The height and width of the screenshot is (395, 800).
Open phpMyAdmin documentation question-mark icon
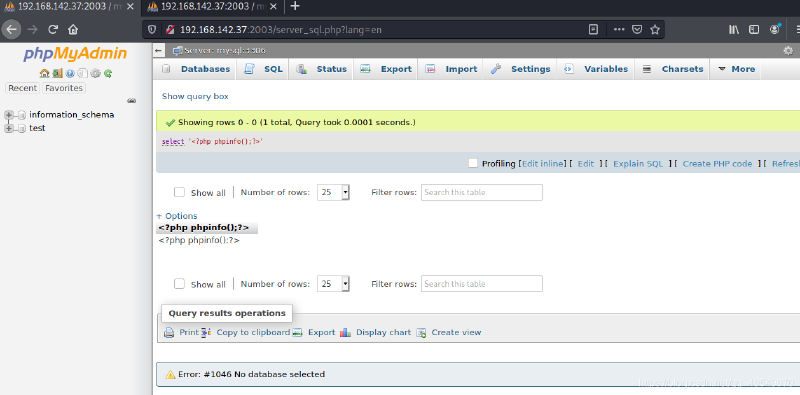click(70, 73)
